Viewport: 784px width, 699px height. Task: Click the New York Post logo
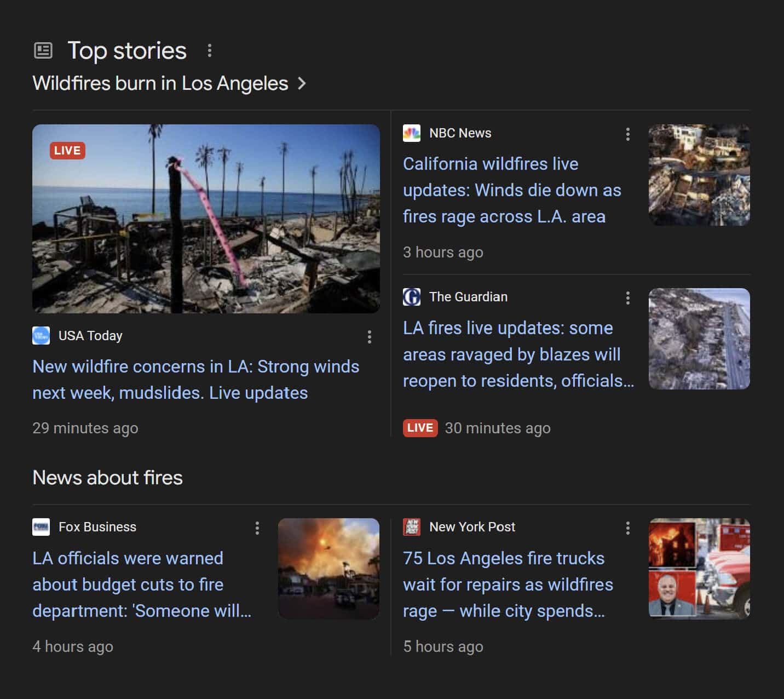point(412,527)
